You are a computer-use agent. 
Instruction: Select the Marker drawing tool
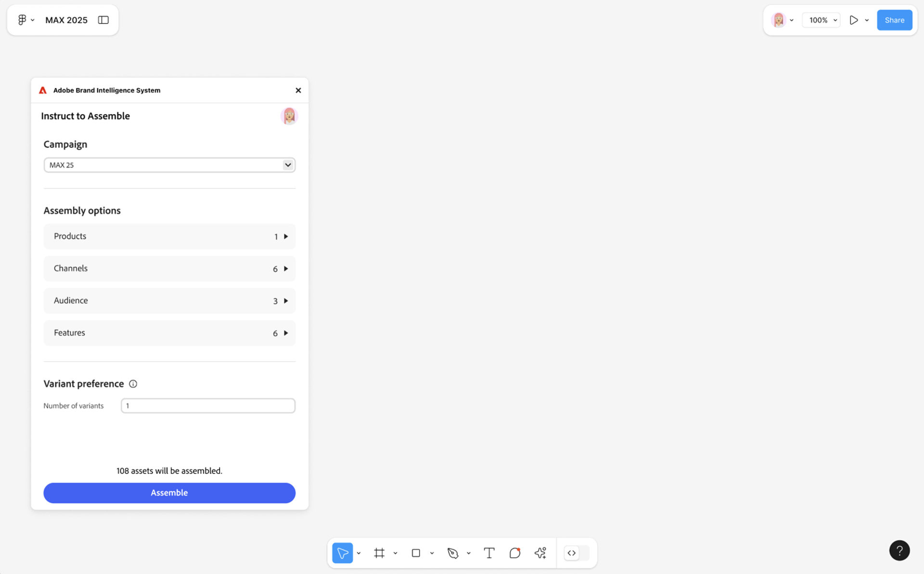(x=514, y=553)
